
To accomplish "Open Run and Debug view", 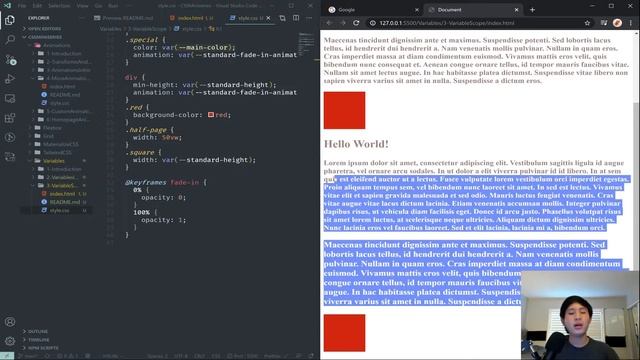I will (x=10, y=79).
